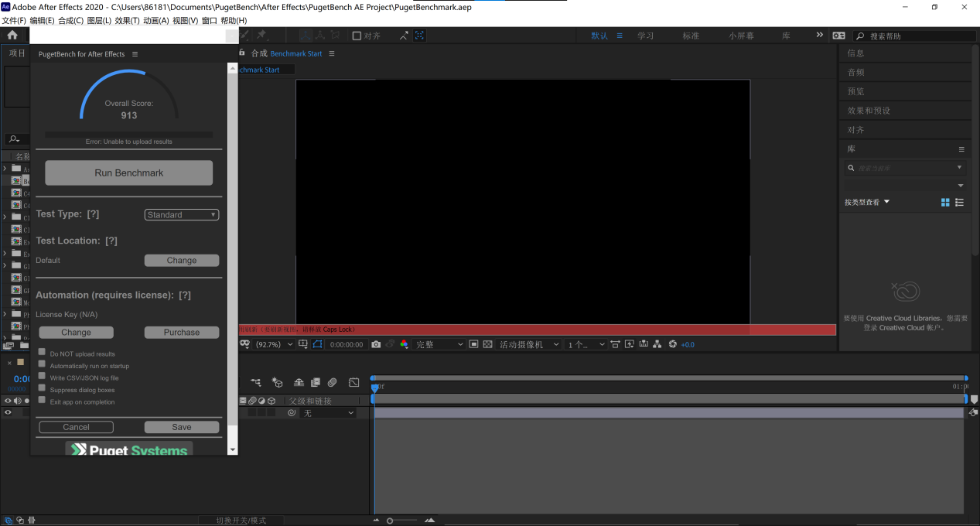
Task: Open the 92.7% magnification dropdown
Action: click(x=274, y=344)
